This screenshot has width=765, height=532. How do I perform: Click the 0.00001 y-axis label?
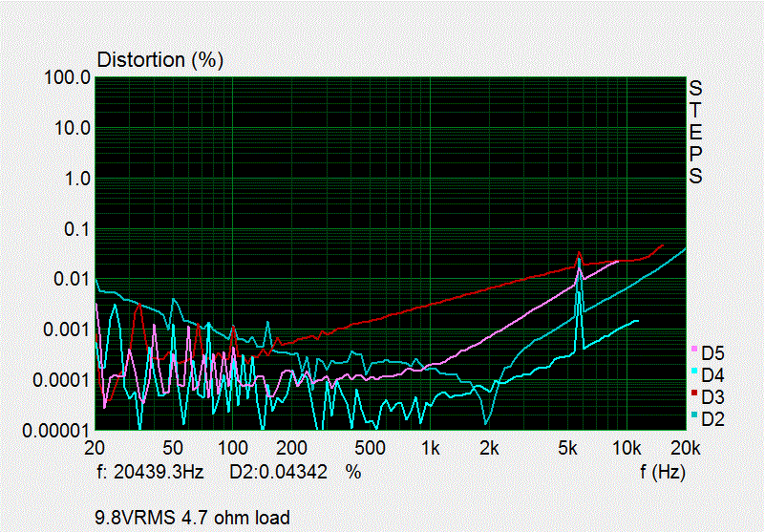(x=57, y=431)
